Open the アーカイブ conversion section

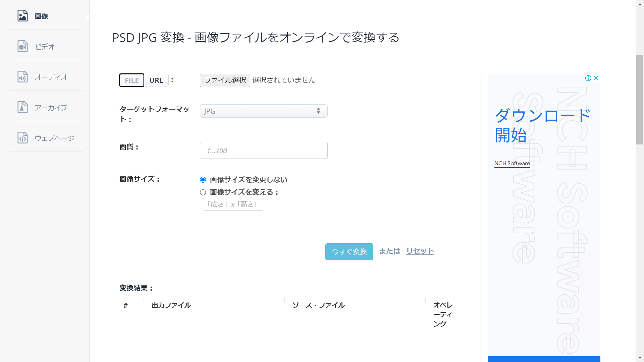point(22,107)
